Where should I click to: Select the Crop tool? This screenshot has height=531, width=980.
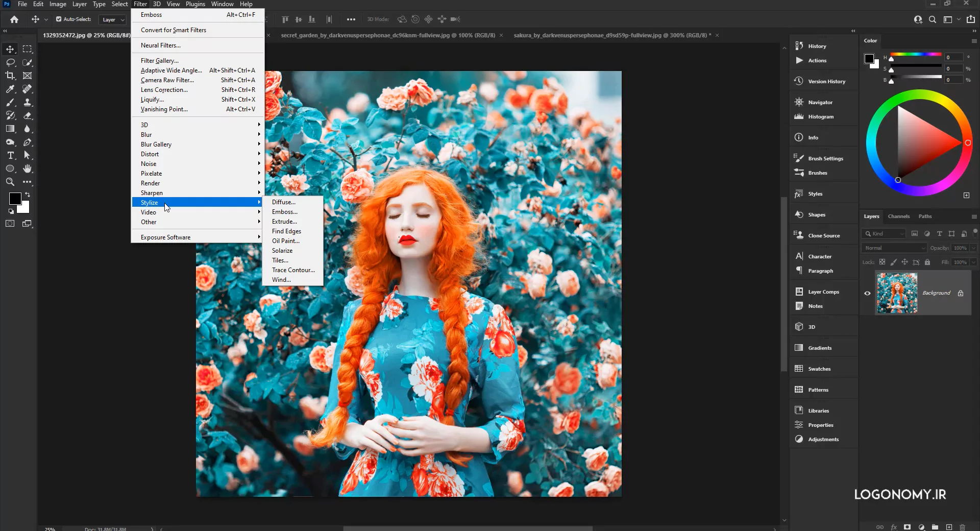click(x=10, y=76)
